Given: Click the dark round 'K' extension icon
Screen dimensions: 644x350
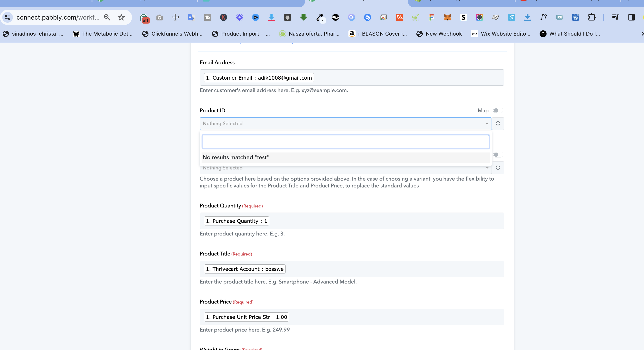Looking at the screenshot, I should click(x=223, y=17).
